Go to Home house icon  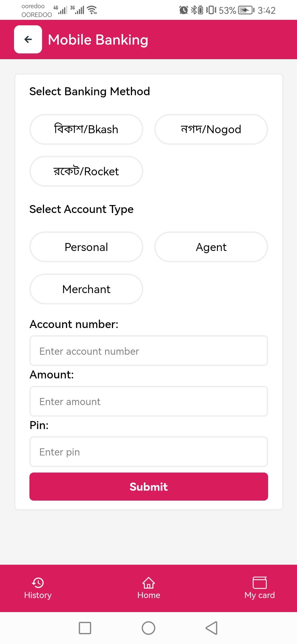coord(148,583)
